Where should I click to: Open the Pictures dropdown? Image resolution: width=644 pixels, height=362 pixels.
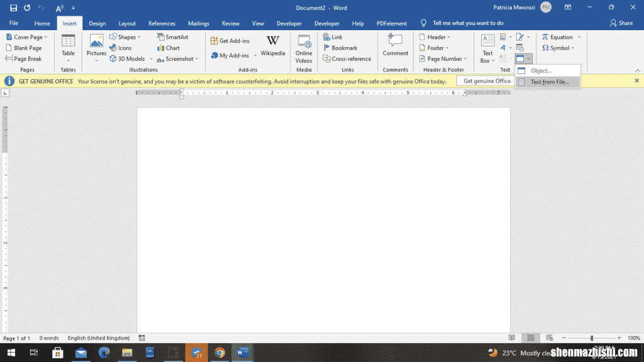click(96, 60)
